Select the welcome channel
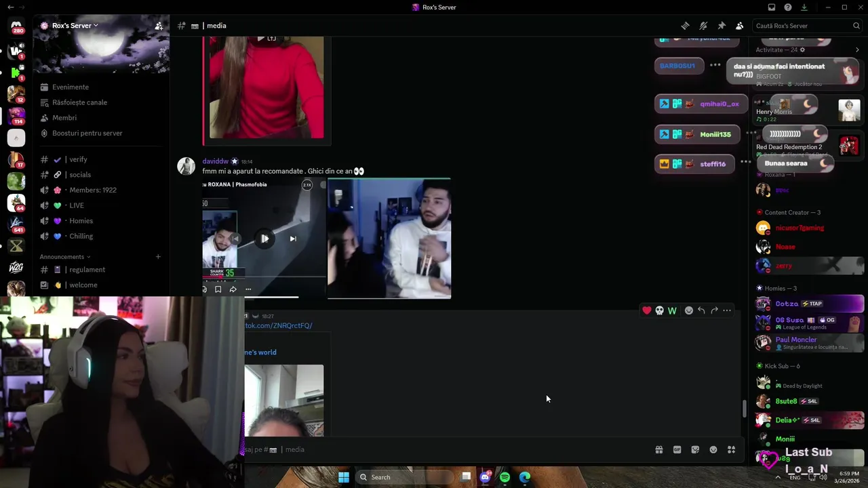This screenshot has width=868, height=488. 102,285
